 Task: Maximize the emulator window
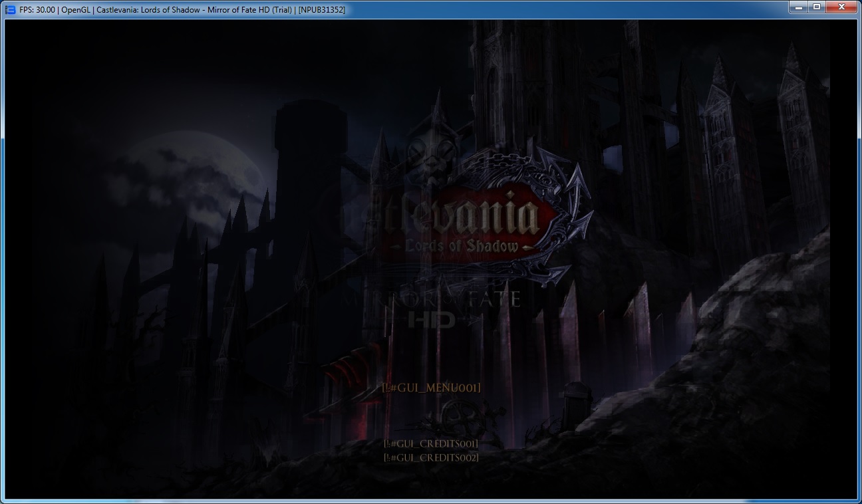[x=817, y=7]
